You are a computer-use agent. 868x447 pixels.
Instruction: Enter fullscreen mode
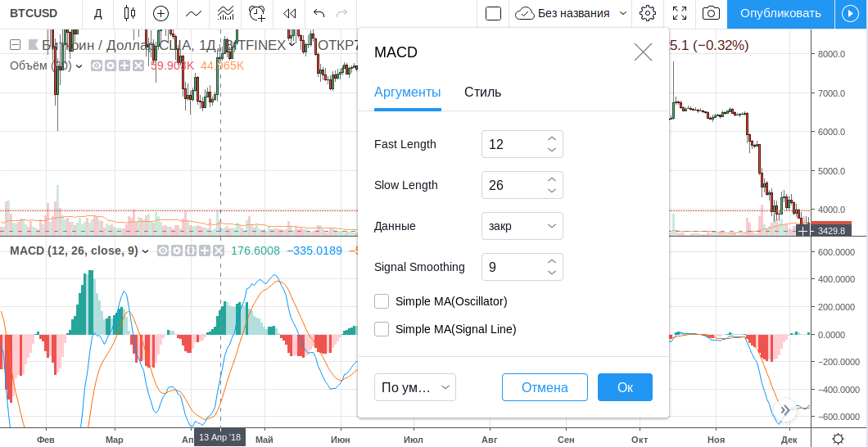(680, 13)
